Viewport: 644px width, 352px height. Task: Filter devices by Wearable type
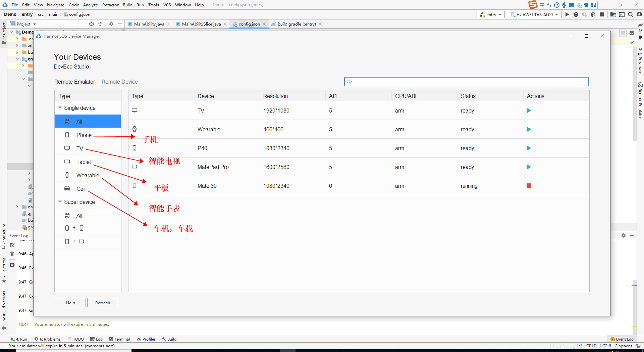(88, 175)
